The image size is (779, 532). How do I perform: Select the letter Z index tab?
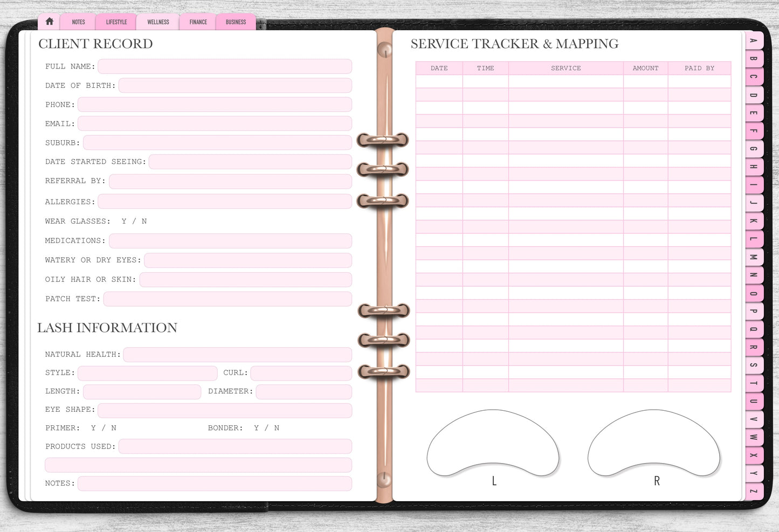click(754, 491)
